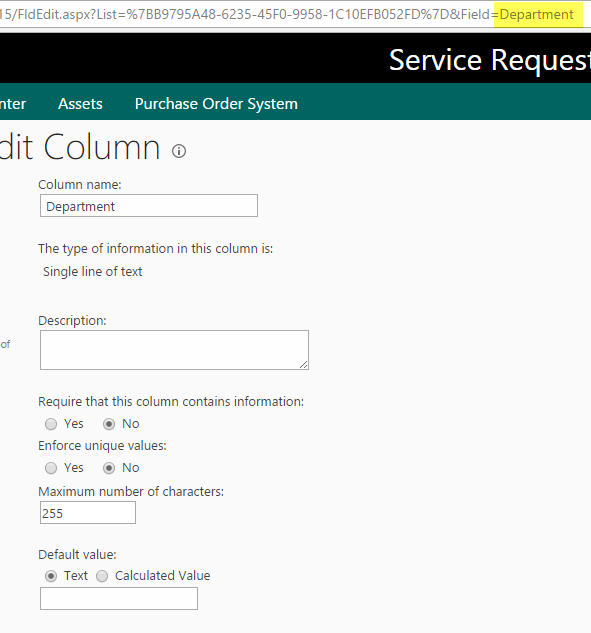Click inside the Description text area
Viewport: 591px width, 633px height.
click(x=174, y=350)
